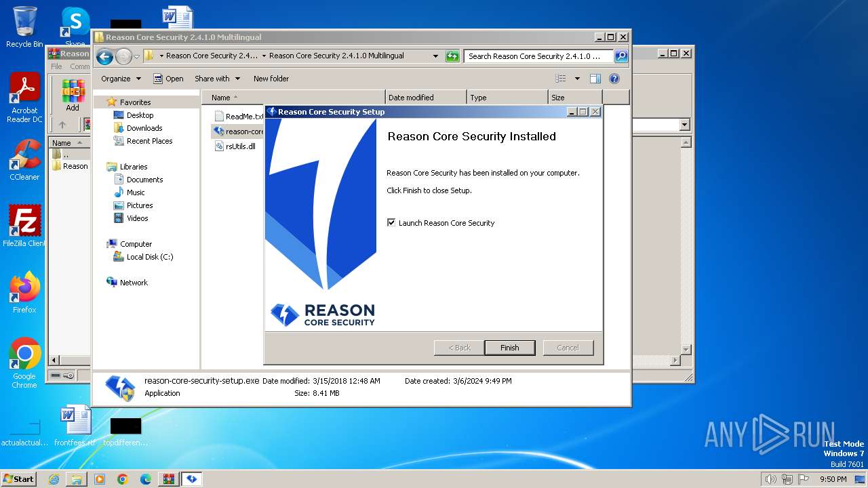Open Windows Explorer taskbar icon
Image resolution: width=868 pixels, height=488 pixels.
77,479
